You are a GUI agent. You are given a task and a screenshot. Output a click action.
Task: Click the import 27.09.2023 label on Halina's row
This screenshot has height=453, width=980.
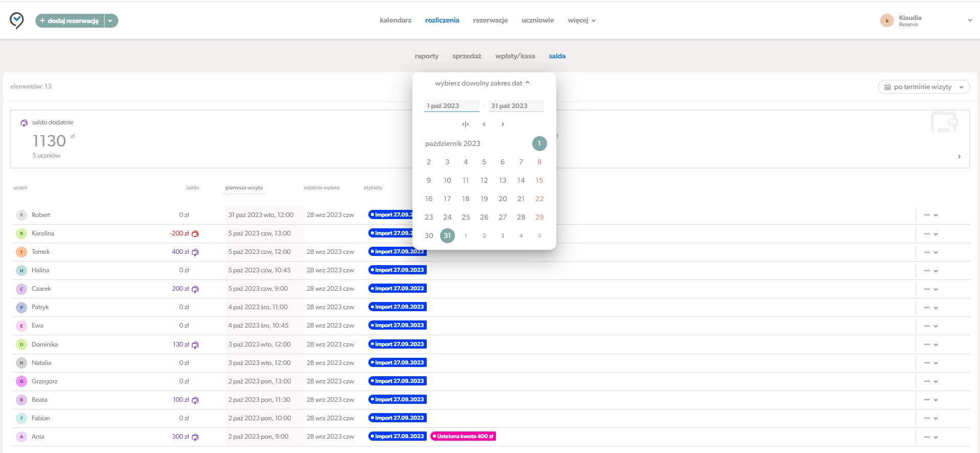point(398,270)
